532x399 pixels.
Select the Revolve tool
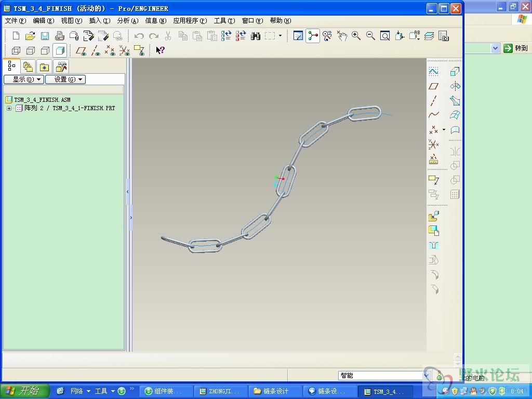455,86
